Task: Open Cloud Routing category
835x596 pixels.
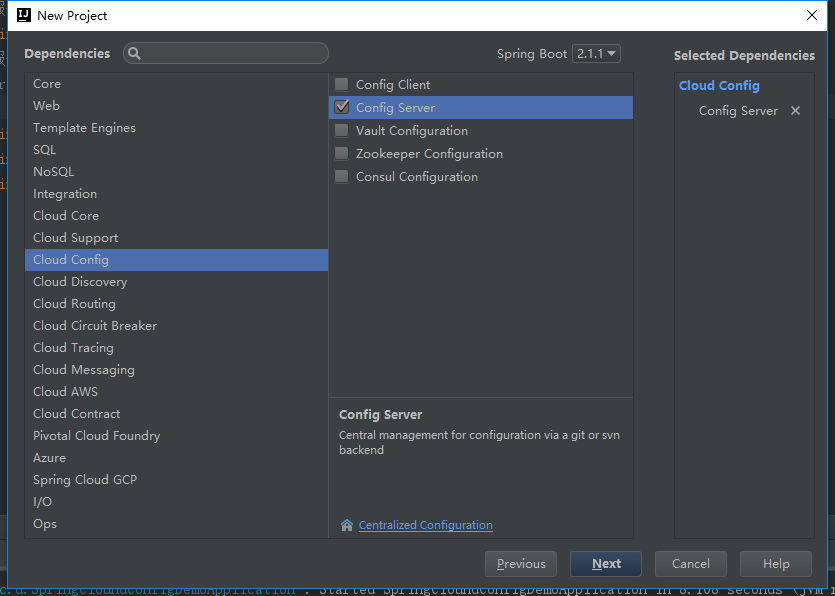Action: pyautogui.click(x=176, y=304)
